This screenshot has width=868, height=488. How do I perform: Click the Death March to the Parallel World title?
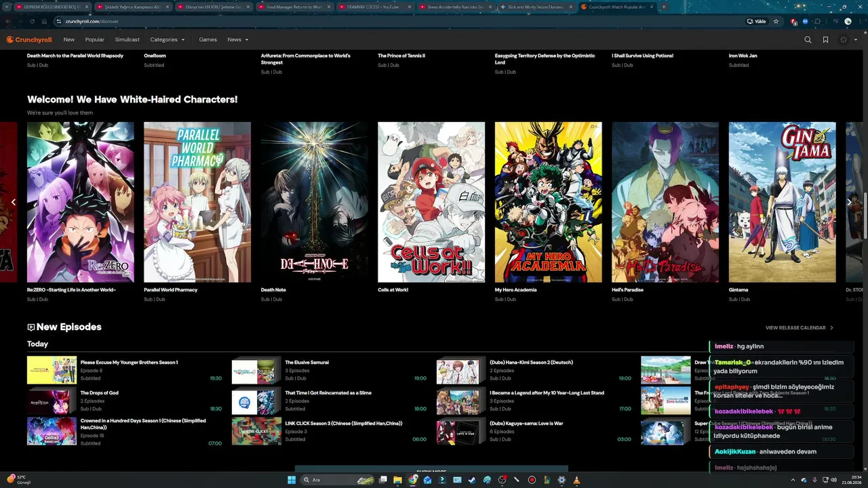coord(75,56)
